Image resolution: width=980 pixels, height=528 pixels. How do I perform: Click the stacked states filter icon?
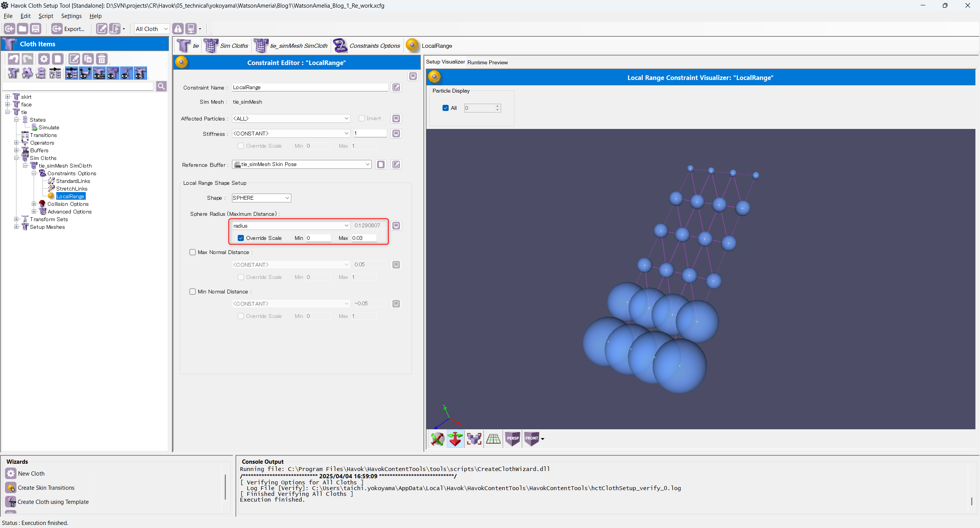tap(41, 73)
